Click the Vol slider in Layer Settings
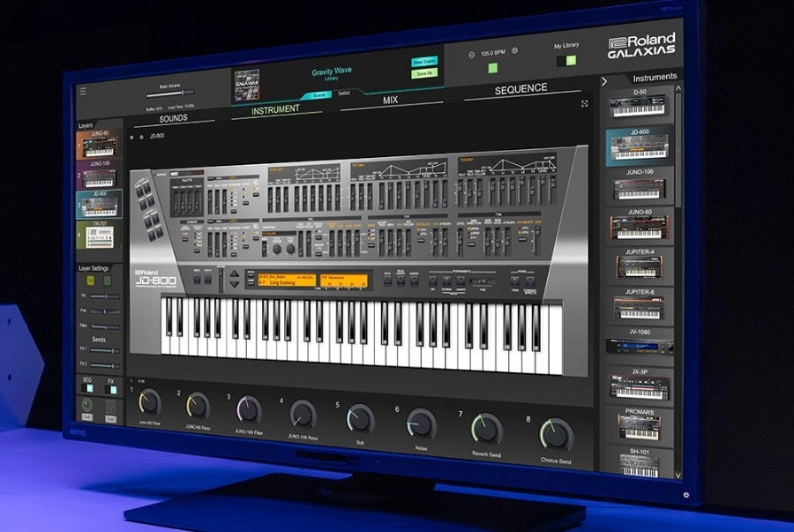This screenshot has height=532, width=794. (105, 296)
